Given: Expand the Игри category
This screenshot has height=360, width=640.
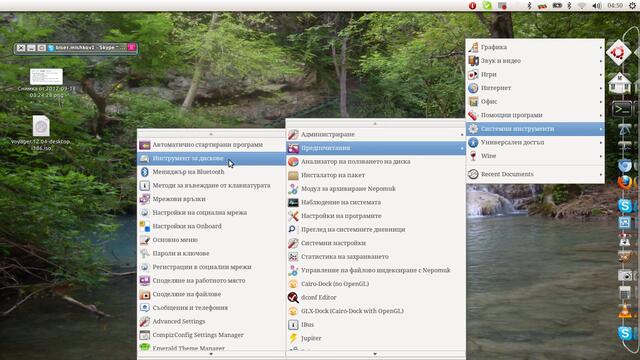Looking at the screenshot, I should [535, 74].
